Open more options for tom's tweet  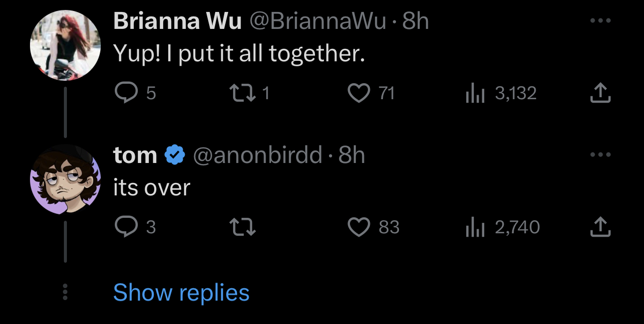click(x=600, y=155)
